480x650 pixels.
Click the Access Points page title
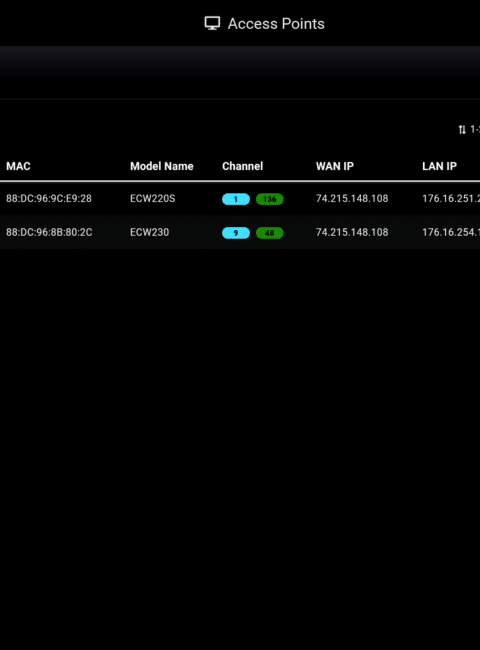coord(276,24)
